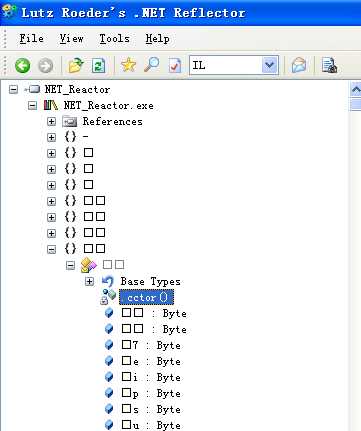Select the field ending in p : Byte
361x431 pixels.
(x=151, y=393)
